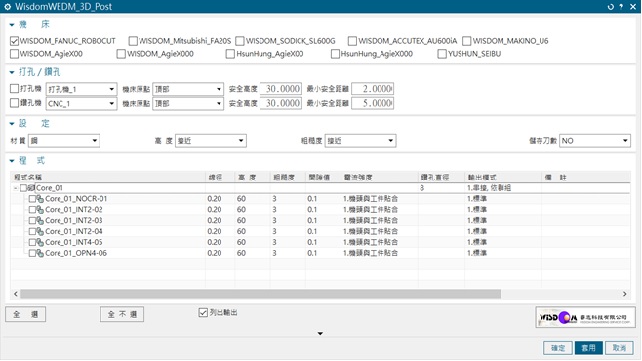The width and height of the screenshot is (642, 361).
Task: Collapse the 機床 section
Action: click(12, 25)
